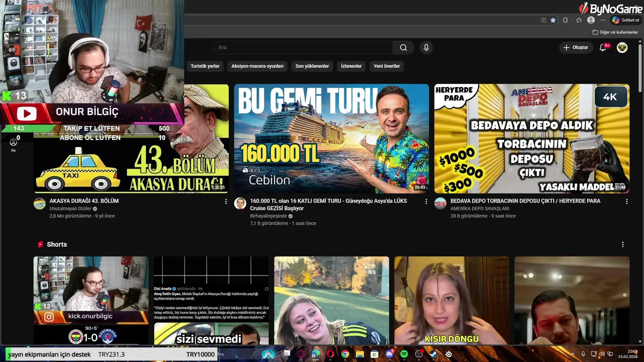Click AMERİKA DEPO SAVAŞLARI channel avatar
This screenshot has width=644, height=362.
(441, 204)
